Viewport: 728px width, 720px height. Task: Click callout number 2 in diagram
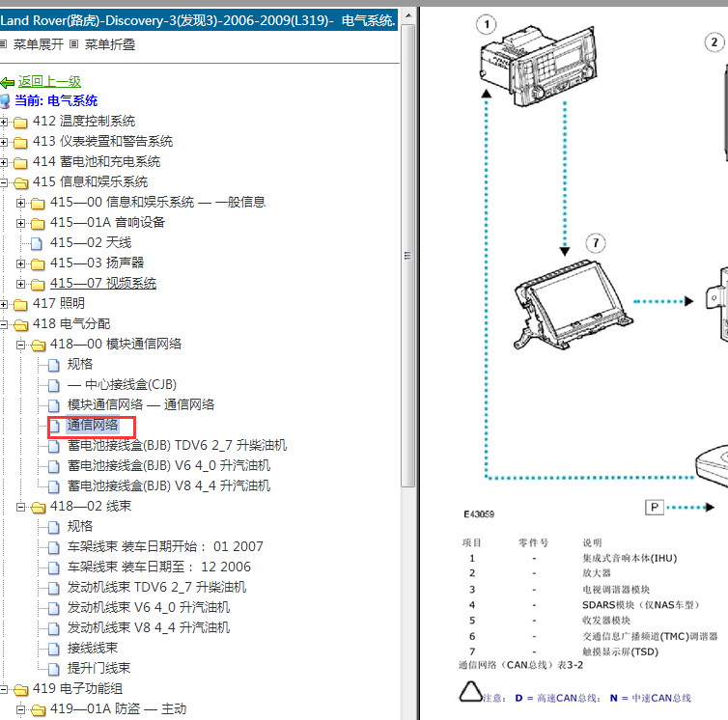tap(714, 42)
